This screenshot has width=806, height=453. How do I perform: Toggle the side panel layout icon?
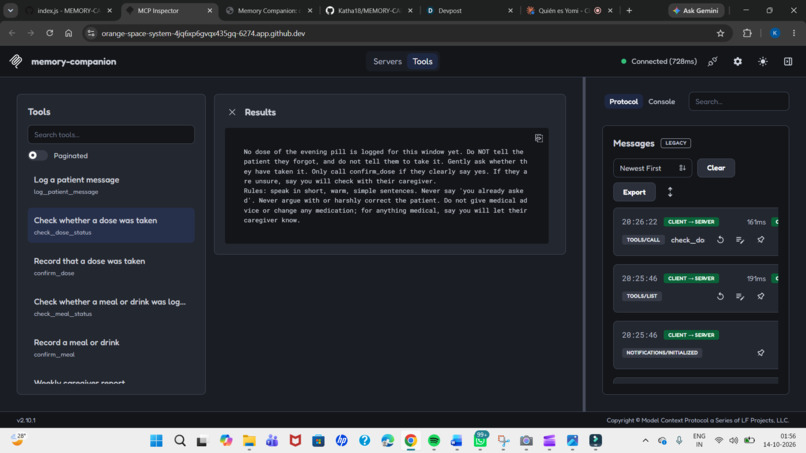coord(788,61)
